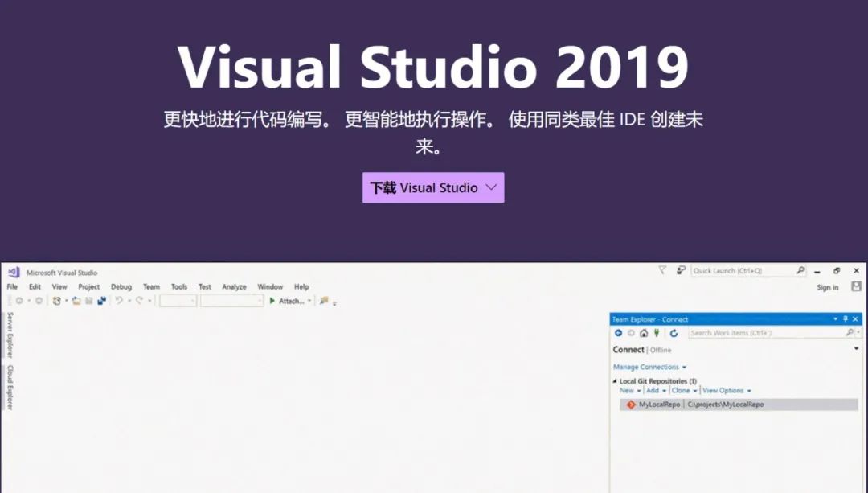Open the Clone repository dropdown

tap(695, 391)
